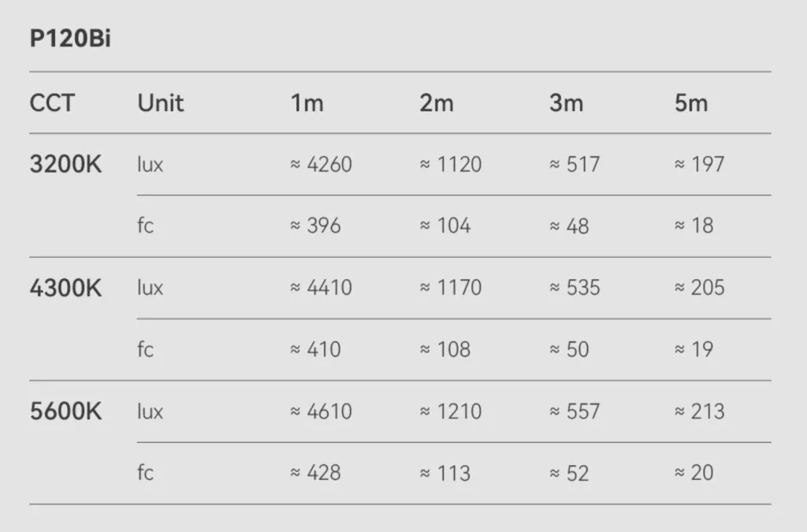This screenshot has height=532, width=807.
Task: Click the P120Bi table title
Action: tap(70, 40)
